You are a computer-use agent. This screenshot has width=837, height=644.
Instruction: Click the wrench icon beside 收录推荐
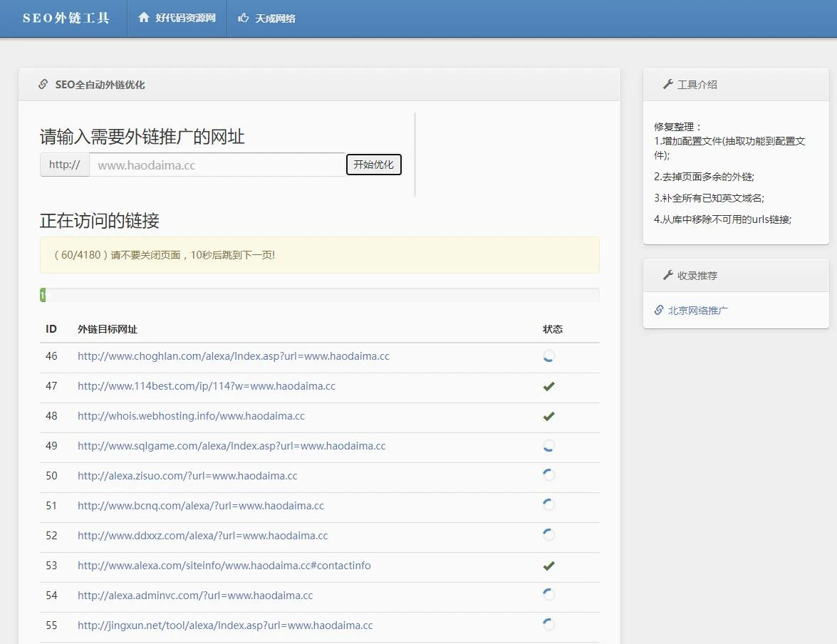click(x=667, y=275)
